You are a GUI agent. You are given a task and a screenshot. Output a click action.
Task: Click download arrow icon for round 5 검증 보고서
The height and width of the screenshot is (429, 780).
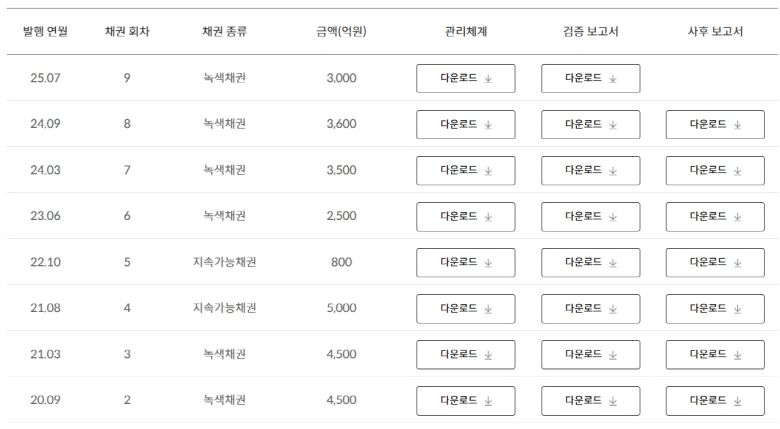(x=613, y=263)
